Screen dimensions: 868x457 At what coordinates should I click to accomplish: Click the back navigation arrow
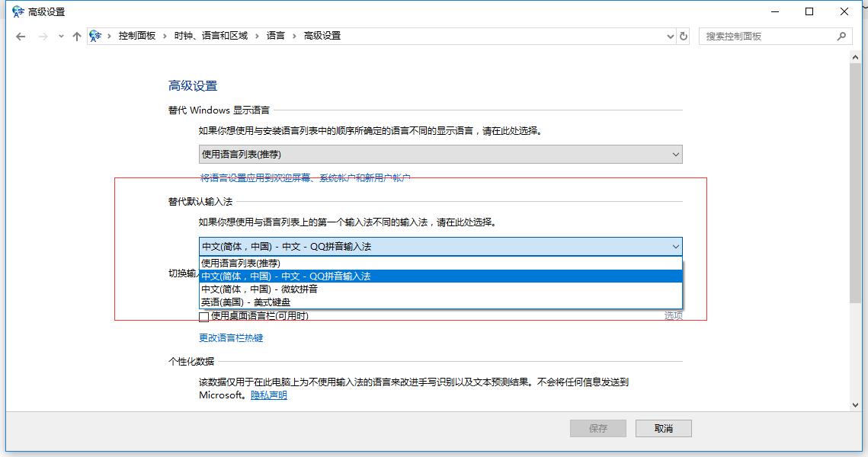[x=21, y=35]
